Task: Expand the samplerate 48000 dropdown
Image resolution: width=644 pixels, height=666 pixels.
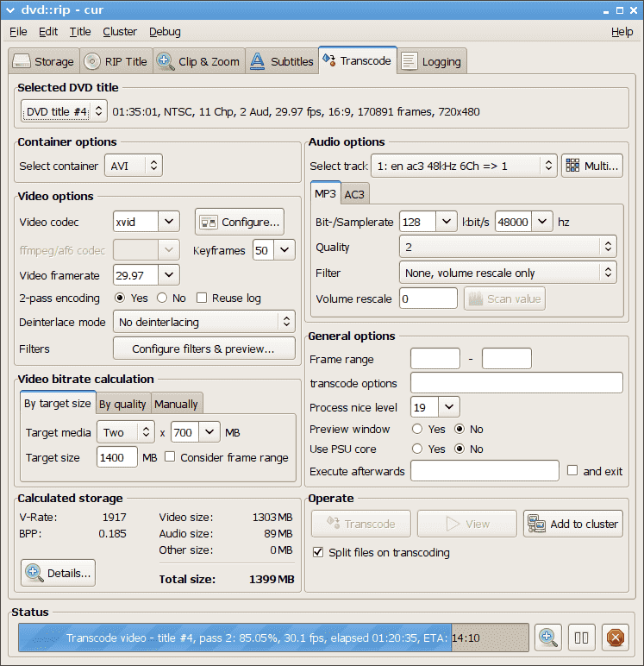Action: (x=542, y=222)
